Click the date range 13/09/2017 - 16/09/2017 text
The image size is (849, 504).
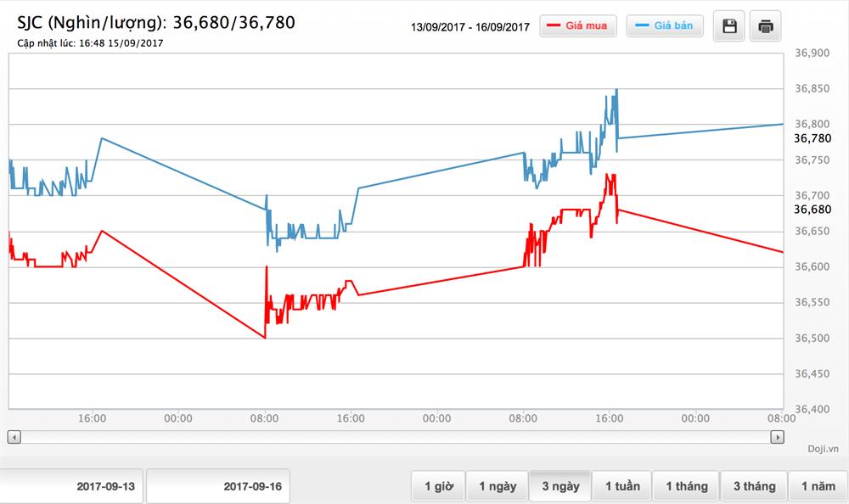coord(470,27)
